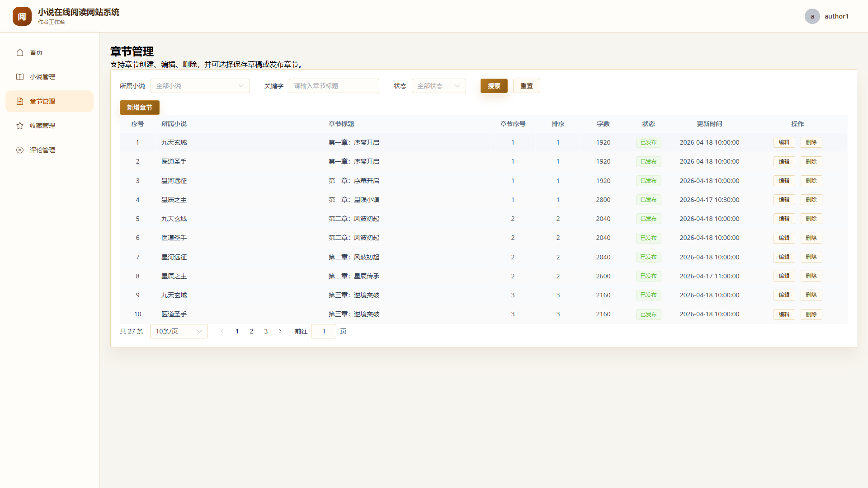The width and height of the screenshot is (868, 488).
Task: Select the 章节管理 document icon
Action: [x=20, y=101]
